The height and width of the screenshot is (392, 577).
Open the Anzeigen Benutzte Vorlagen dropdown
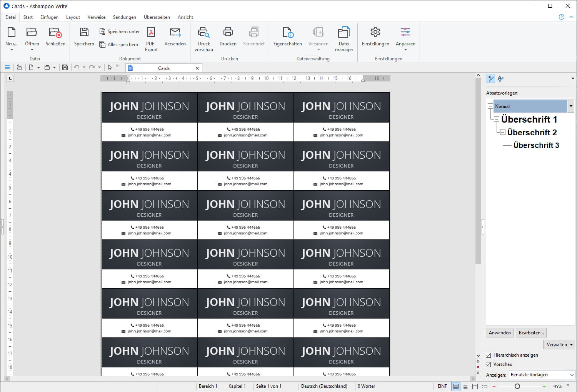tap(542, 375)
